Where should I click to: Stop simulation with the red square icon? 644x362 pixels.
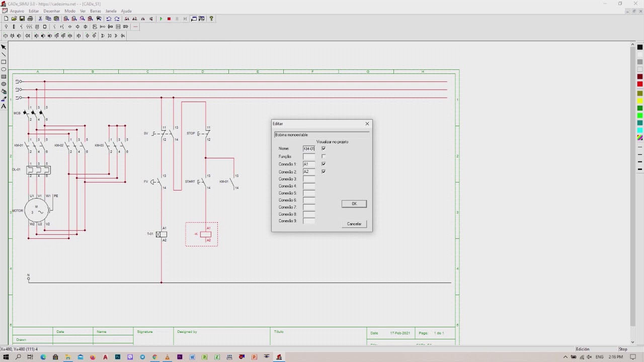pos(169,19)
